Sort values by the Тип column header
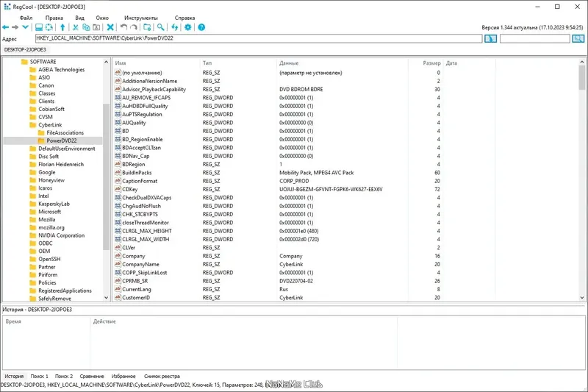This screenshot has height=392, width=588. point(238,63)
